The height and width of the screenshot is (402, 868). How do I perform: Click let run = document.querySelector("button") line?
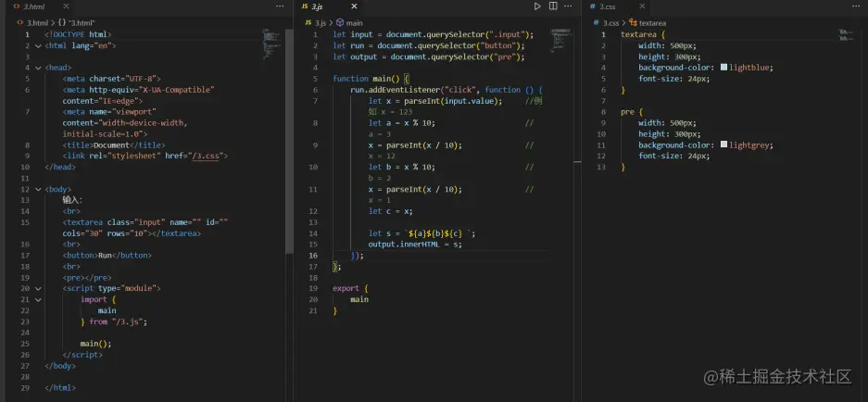click(x=429, y=45)
